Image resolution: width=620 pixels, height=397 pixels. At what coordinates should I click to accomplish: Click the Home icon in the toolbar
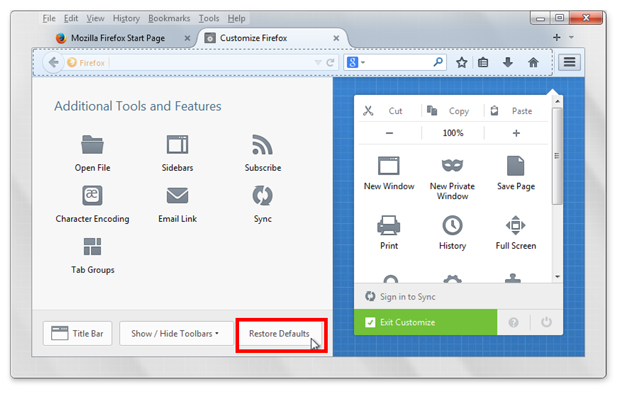533,62
